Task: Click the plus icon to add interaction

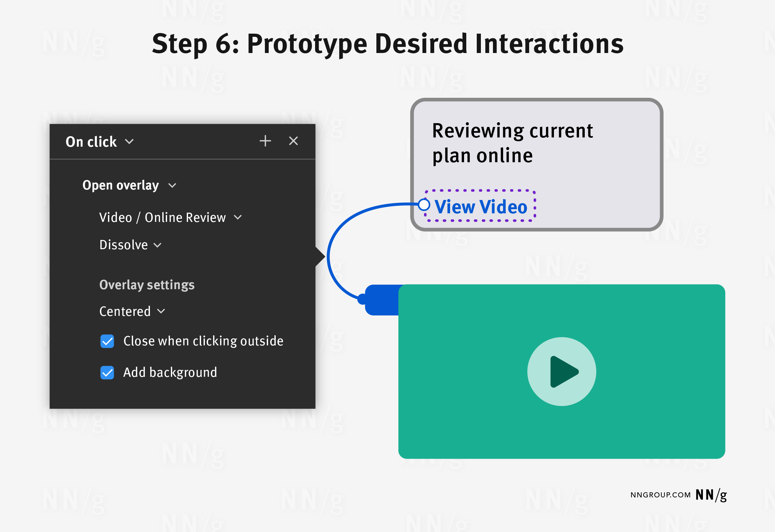Action: (265, 141)
